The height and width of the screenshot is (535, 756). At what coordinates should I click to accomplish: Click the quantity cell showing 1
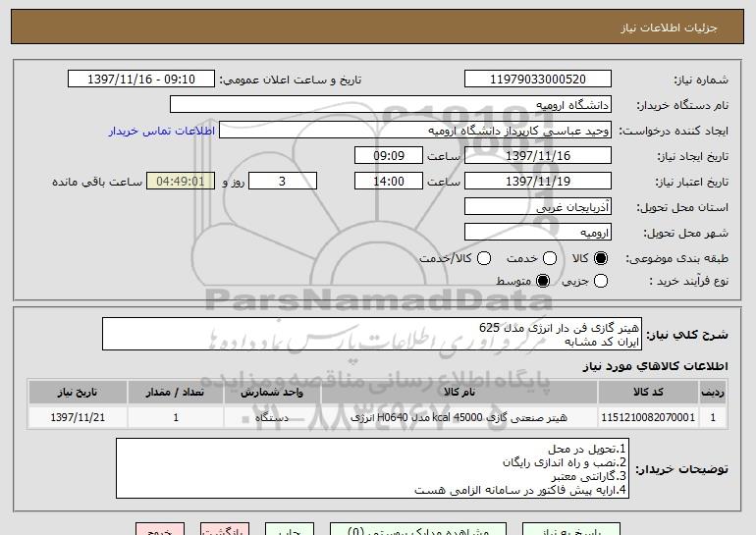point(176,417)
